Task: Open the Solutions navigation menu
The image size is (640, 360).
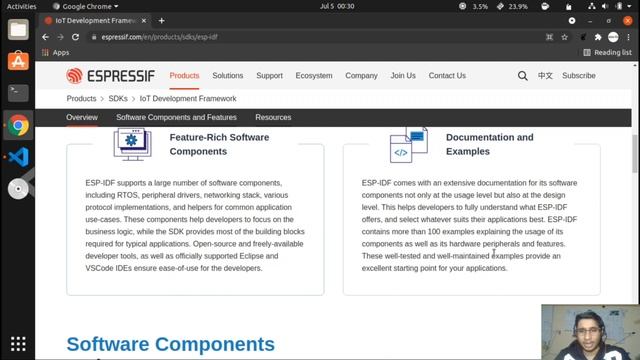Action: [x=228, y=76]
